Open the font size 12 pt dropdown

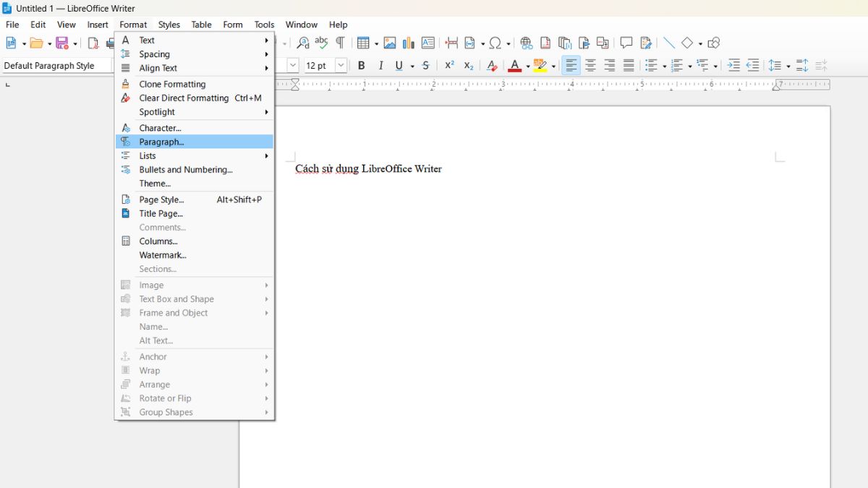coord(341,66)
